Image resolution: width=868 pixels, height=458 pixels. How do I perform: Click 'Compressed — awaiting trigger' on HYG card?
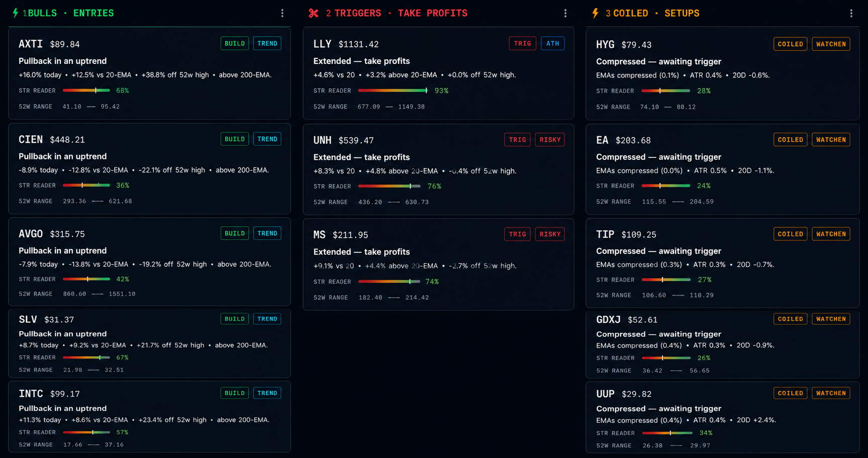tap(658, 61)
